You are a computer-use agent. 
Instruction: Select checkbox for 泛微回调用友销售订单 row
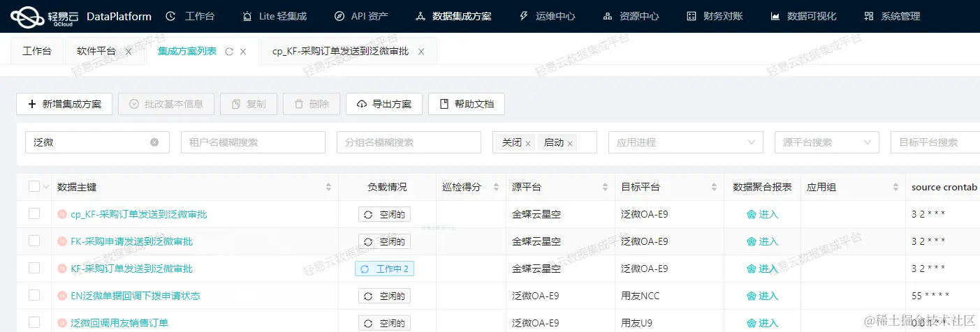tap(34, 322)
